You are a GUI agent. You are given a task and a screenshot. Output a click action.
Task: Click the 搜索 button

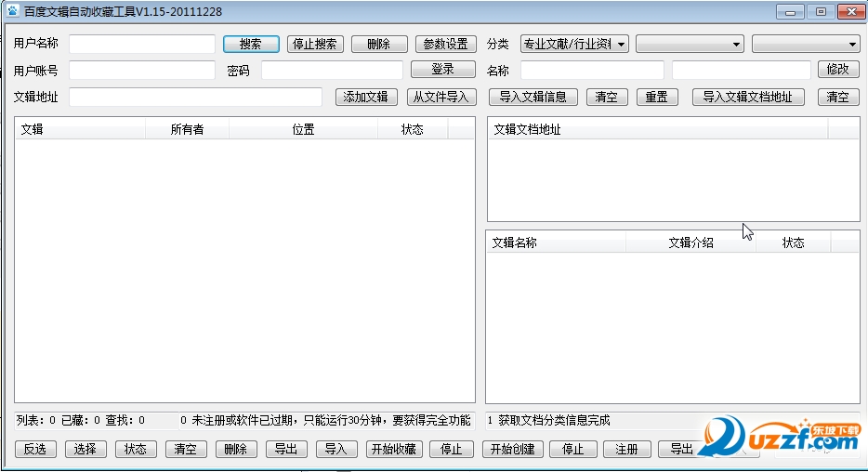click(250, 45)
